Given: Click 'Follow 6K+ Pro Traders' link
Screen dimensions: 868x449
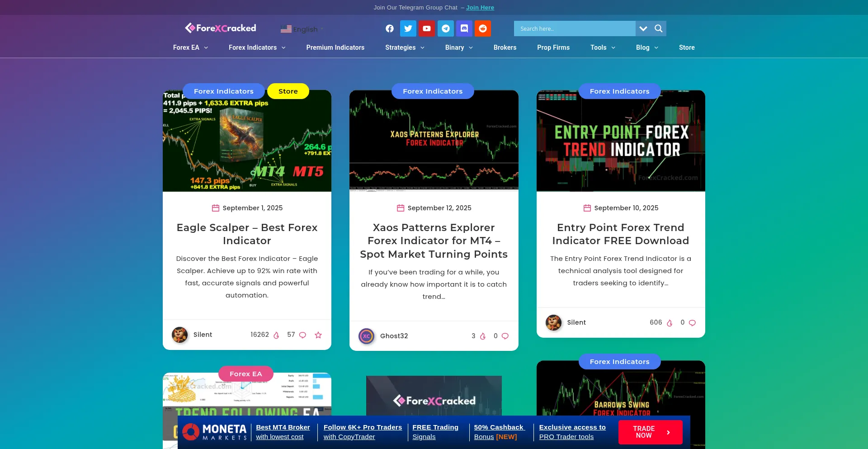Looking at the screenshot, I should click(x=363, y=432).
